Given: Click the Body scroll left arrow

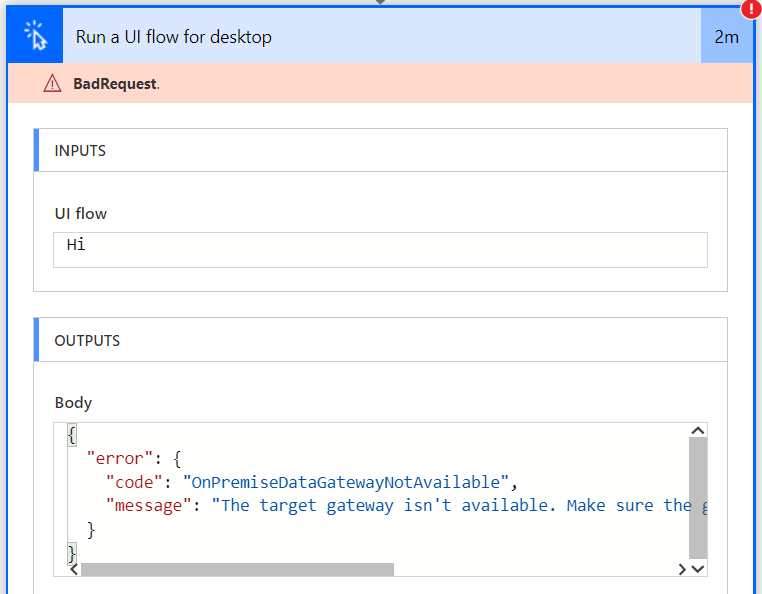Looking at the screenshot, I should 74,569.
